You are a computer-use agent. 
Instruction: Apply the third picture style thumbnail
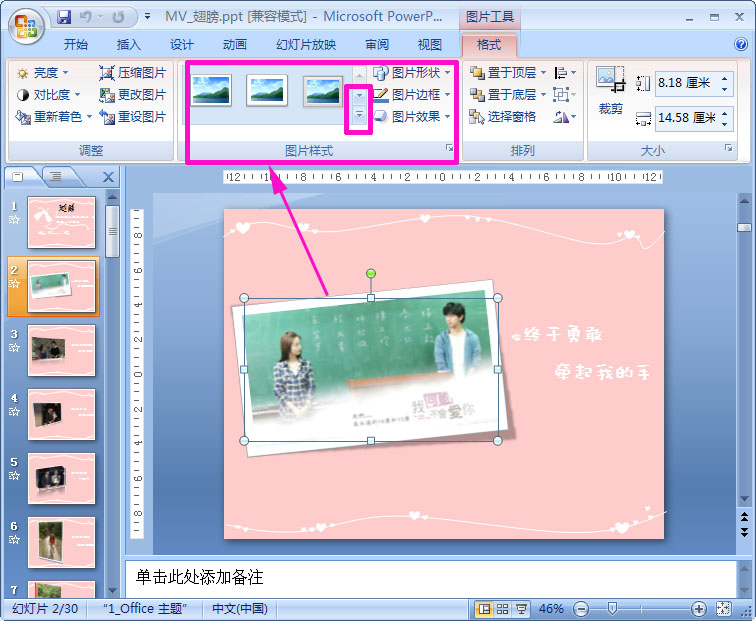(x=323, y=90)
